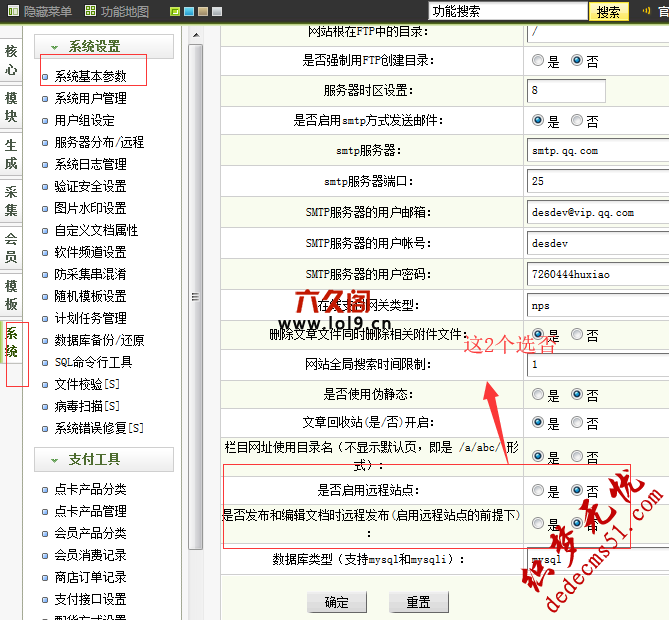Viewport: 669px width, 620px height.
Task: Click the 隐藏菜单 (hide menu) icon
Action: click(11, 12)
